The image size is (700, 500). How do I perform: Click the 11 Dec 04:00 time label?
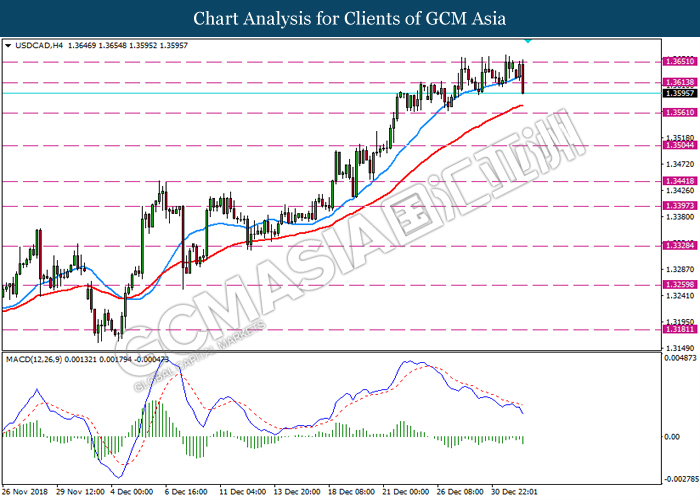coord(243,492)
